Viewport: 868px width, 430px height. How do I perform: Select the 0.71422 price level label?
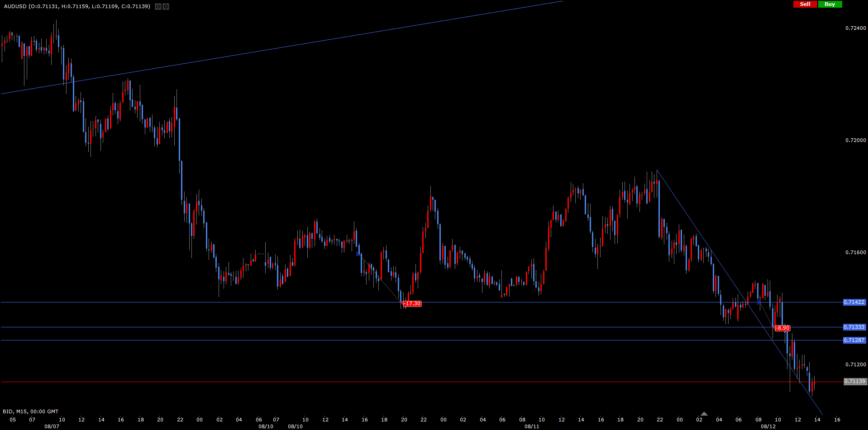coord(854,302)
